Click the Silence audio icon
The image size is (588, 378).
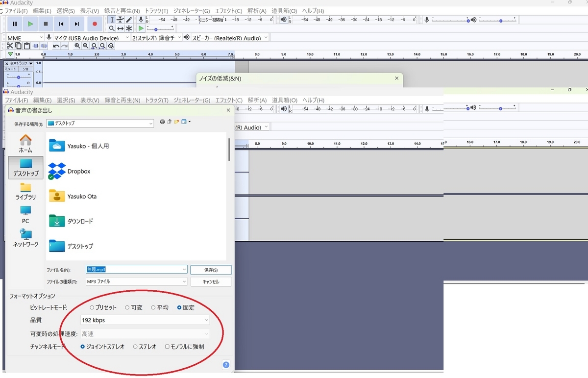click(x=44, y=46)
